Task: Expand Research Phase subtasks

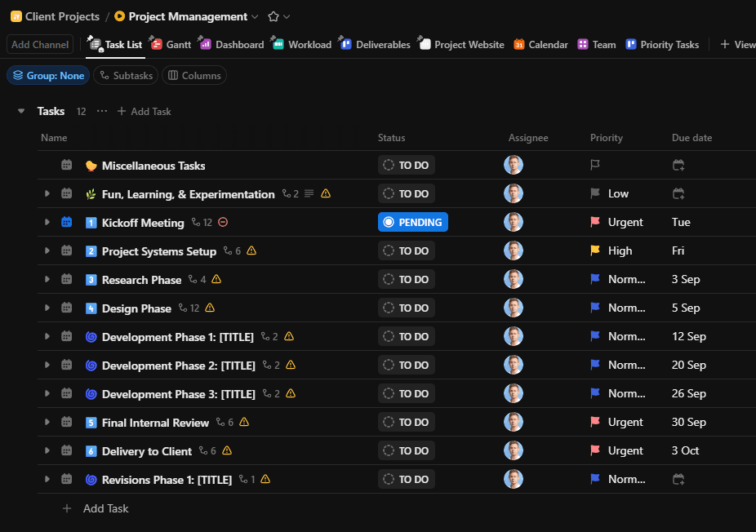Action: coord(47,279)
